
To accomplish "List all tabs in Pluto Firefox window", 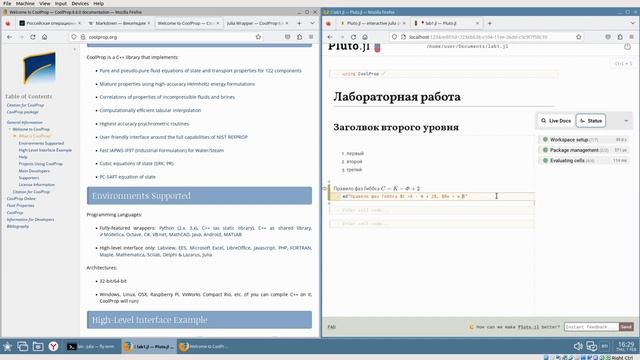I will pos(632,23).
